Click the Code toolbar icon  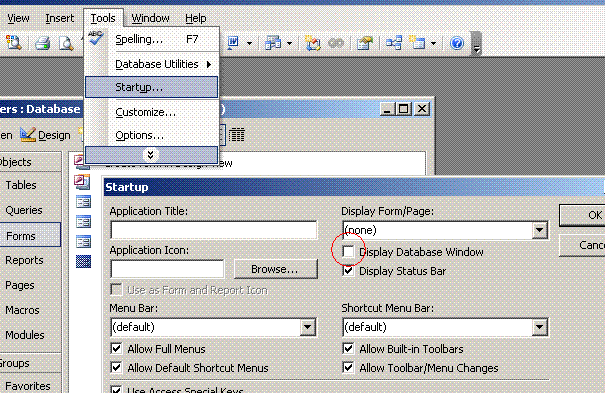(x=313, y=43)
